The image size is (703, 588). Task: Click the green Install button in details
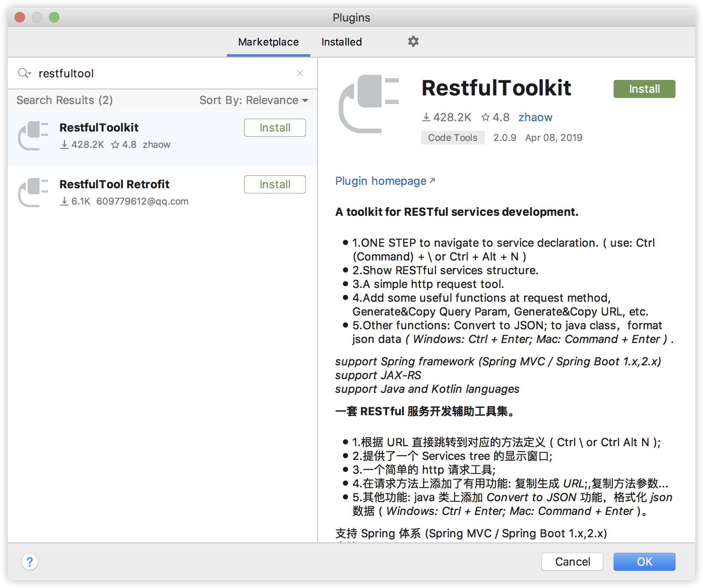coord(644,89)
